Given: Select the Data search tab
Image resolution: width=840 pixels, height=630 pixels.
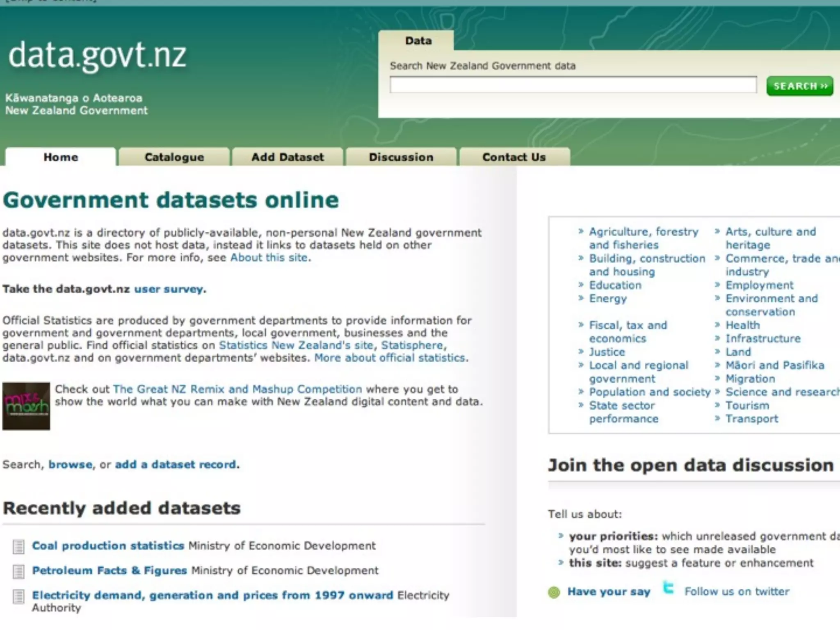Looking at the screenshot, I should [418, 41].
